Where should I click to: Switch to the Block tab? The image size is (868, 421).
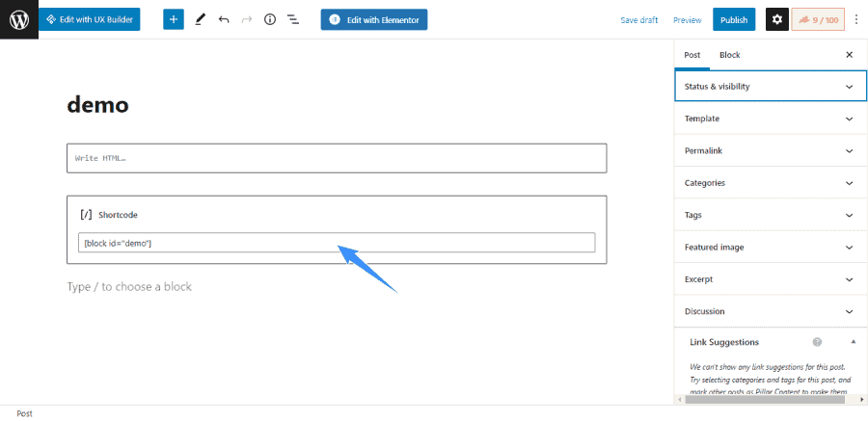[x=729, y=55]
